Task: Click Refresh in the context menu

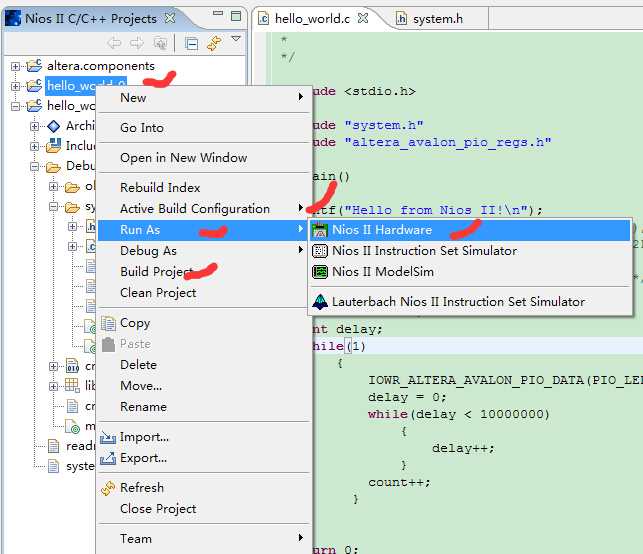Action: [x=203, y=488]
